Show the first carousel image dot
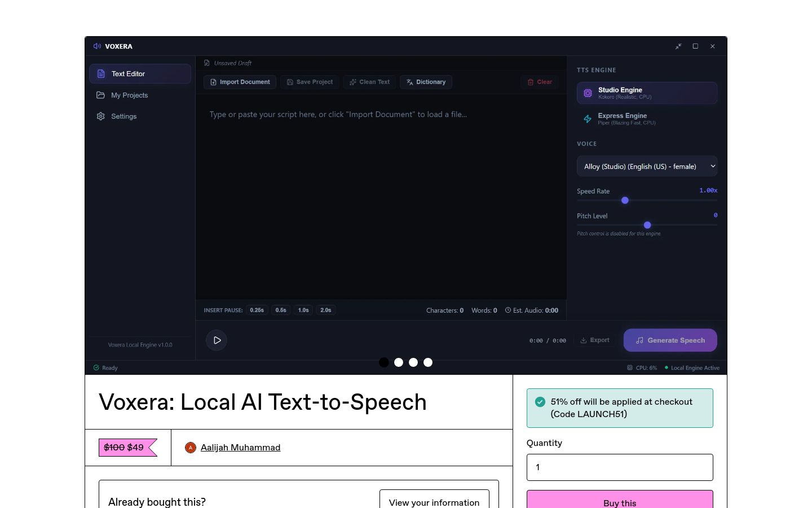Image resolution: width=812 pixels, height=508 pixels. (x=384, y=362)
